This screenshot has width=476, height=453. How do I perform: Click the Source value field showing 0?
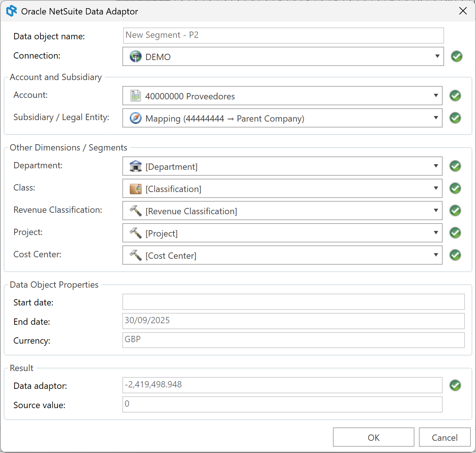pos(282,404)
